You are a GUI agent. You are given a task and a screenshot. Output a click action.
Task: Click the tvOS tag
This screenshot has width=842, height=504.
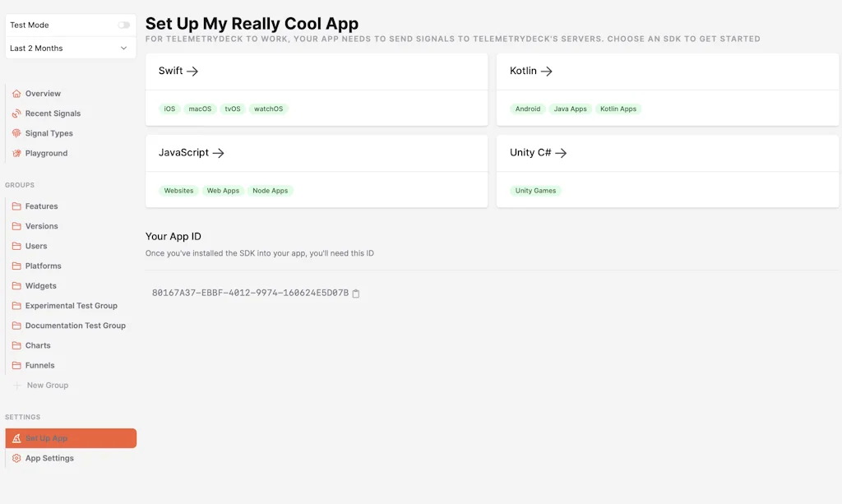click(x=233, y=109)
